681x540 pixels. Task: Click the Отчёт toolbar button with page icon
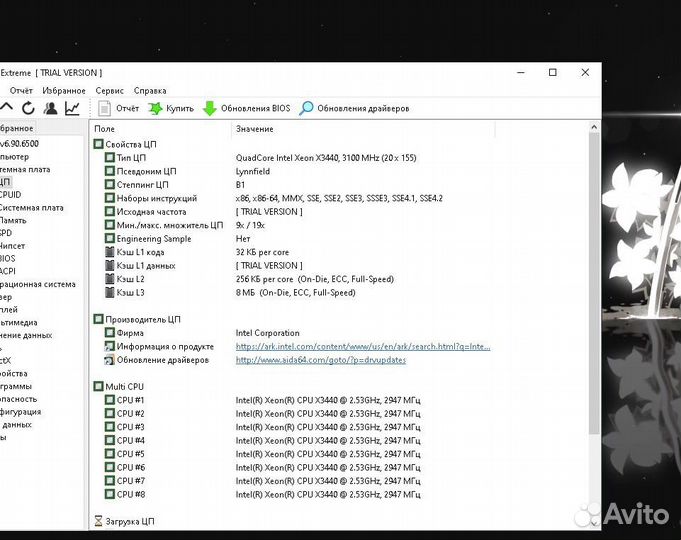[x=118, y=108]
